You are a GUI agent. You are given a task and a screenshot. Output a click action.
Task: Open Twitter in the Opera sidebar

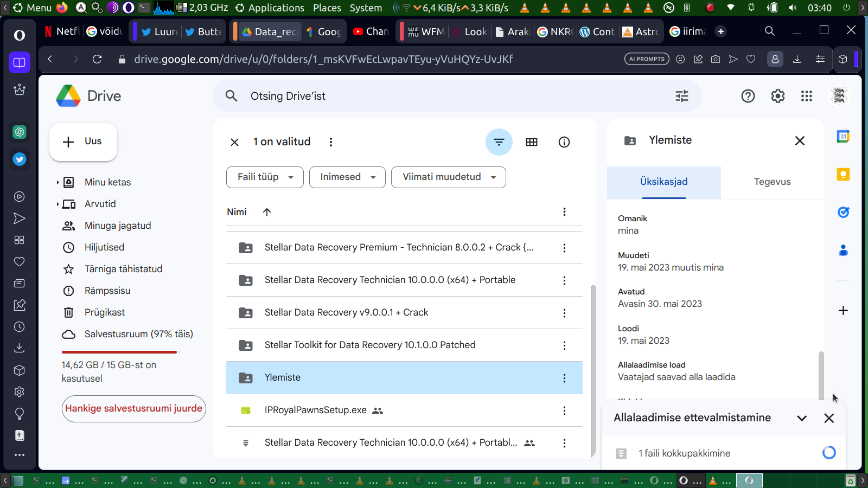click(20, 159)
